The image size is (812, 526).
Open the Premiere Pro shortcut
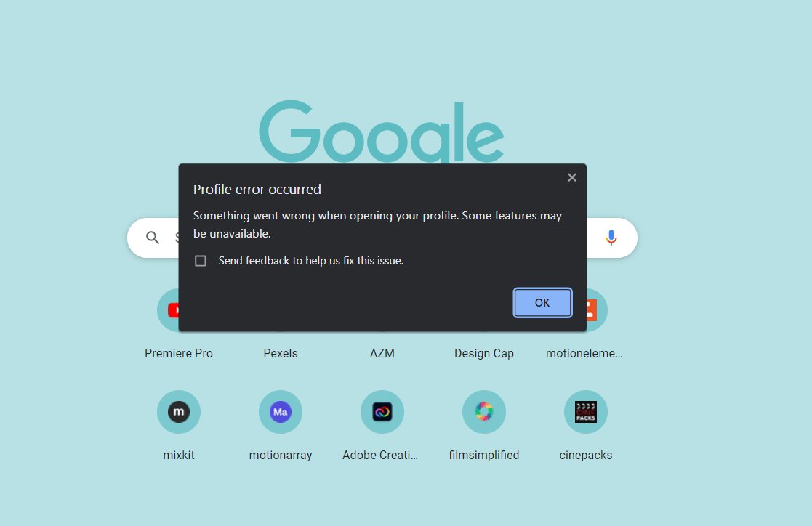(179, 309)
